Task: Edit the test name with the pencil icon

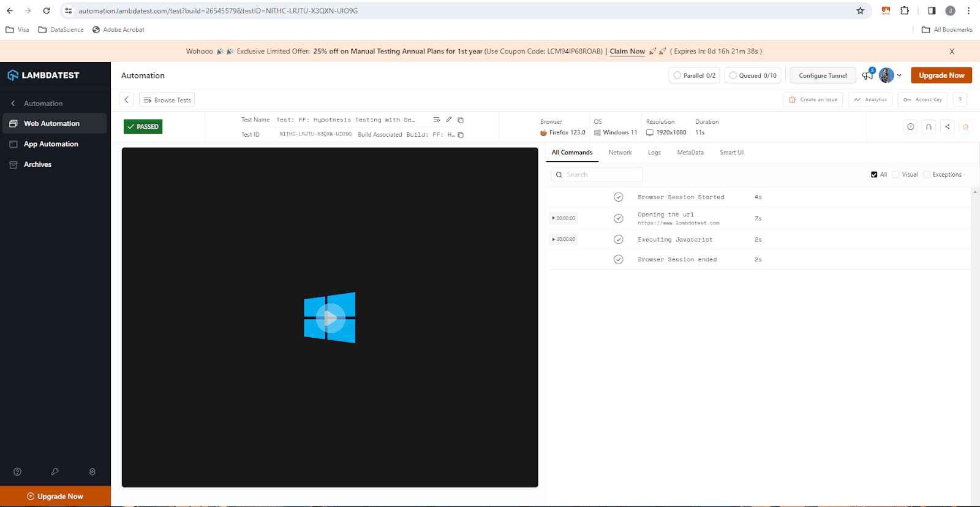Action: [x=449, y=120]
